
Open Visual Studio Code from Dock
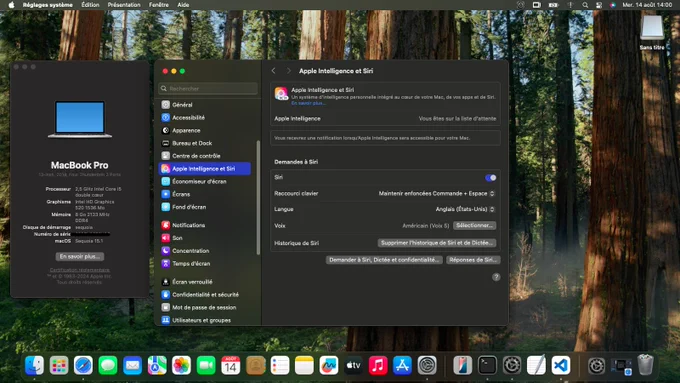click(561, 365)
